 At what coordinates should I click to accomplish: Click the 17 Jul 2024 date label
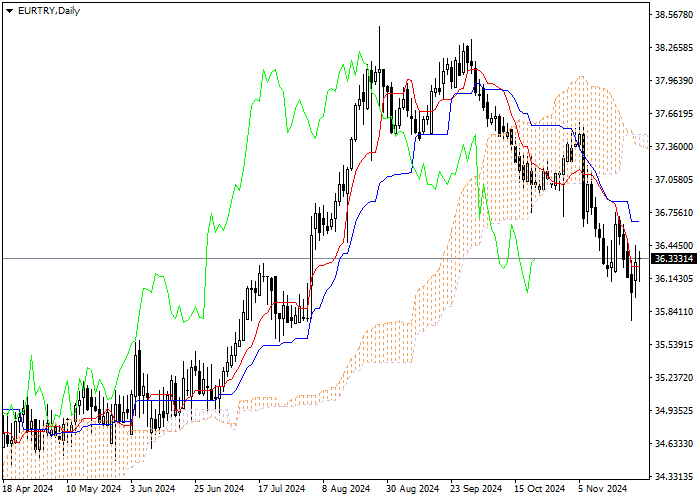pos(282,489)
